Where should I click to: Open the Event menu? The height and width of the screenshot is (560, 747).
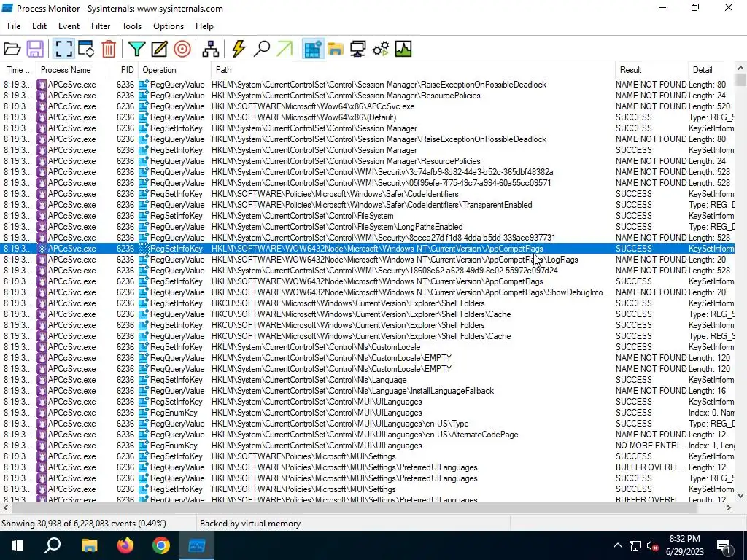(x=69, y=26)
